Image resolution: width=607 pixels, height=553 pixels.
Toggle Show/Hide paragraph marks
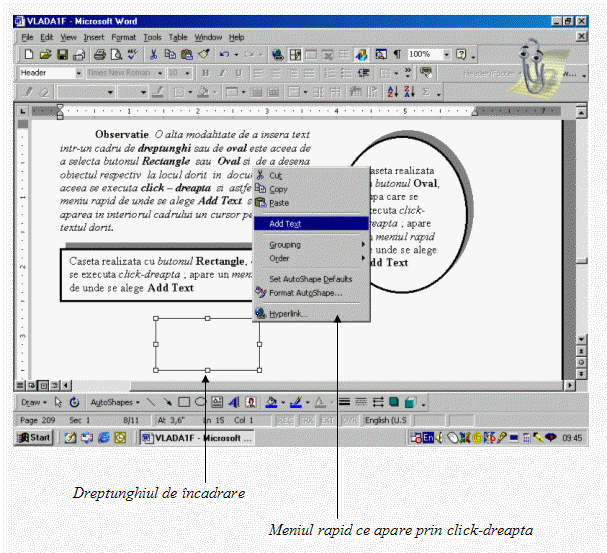(397, 55)
